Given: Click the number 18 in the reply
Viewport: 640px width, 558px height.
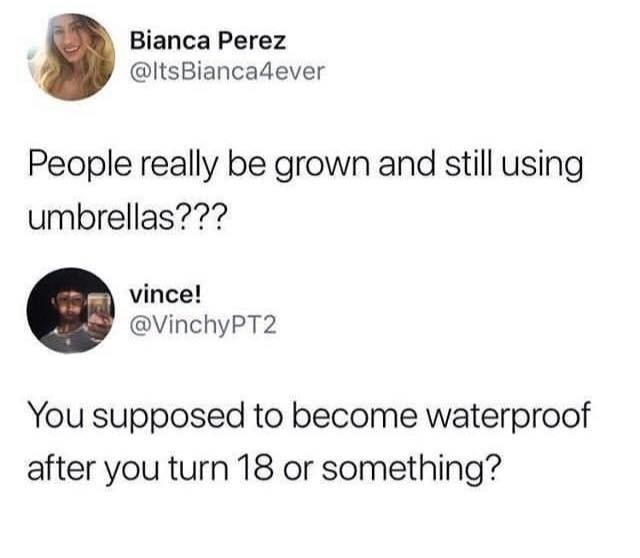Looking at the screenshot, I should point(257,468).
